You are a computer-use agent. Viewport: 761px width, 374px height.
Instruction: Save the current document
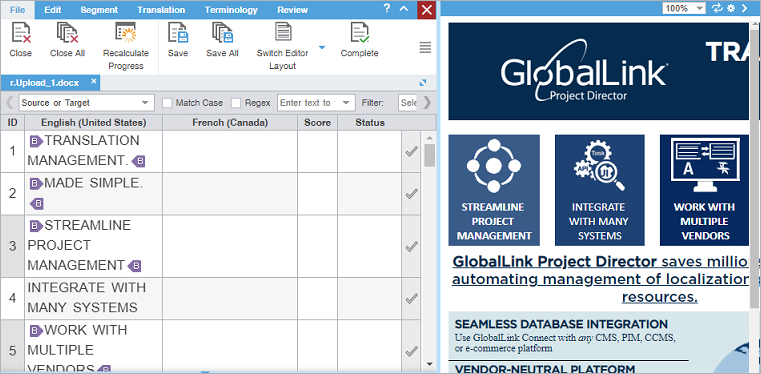click(x=178, y=34)
